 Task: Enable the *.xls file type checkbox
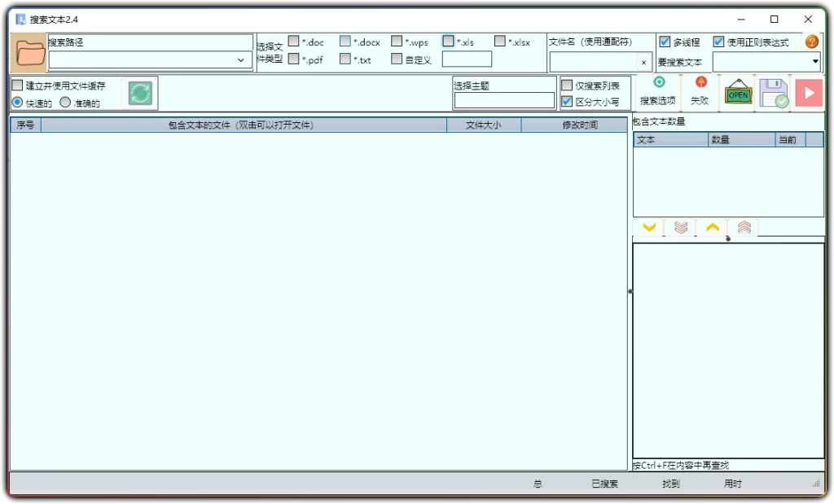click(449, 41)
